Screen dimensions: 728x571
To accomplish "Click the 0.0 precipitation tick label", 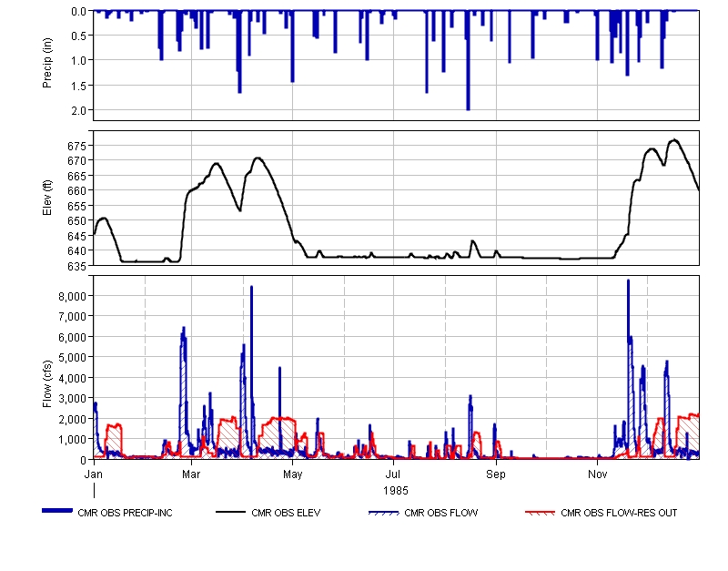I will pos(79,12).
